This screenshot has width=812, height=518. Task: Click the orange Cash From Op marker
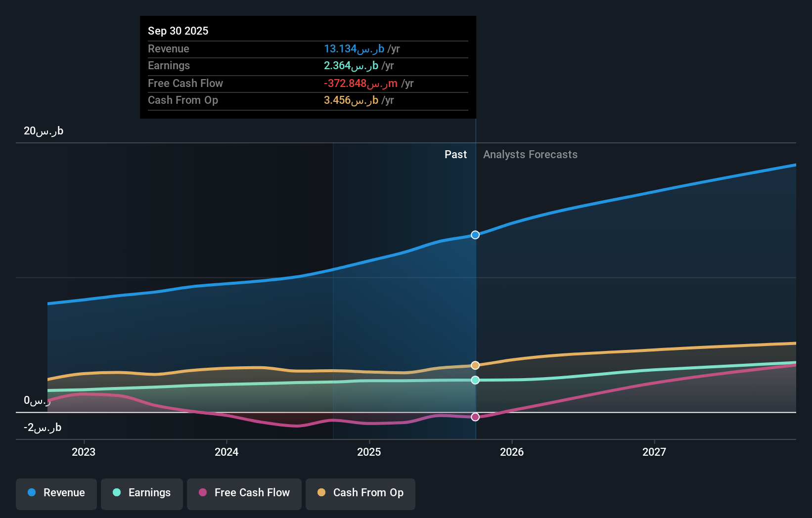coord(475,365)
